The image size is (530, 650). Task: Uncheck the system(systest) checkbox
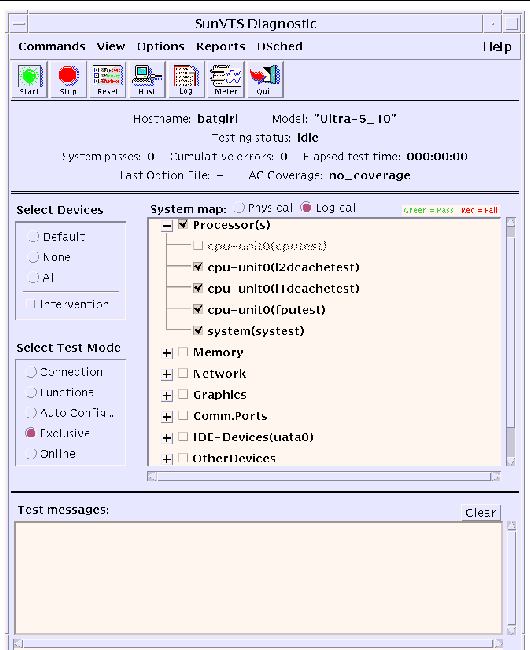(x=198, y=330)
